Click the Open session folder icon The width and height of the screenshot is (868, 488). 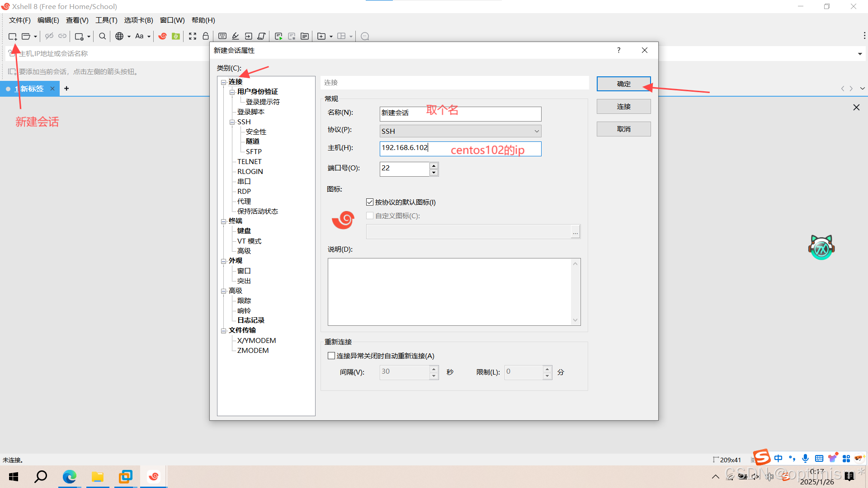click(x=26, y=37)
